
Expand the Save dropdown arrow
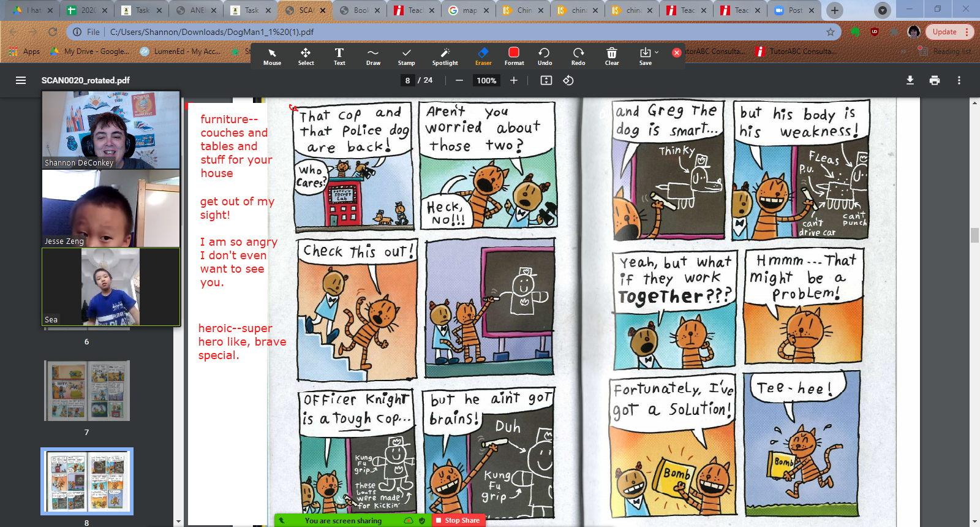657,52
